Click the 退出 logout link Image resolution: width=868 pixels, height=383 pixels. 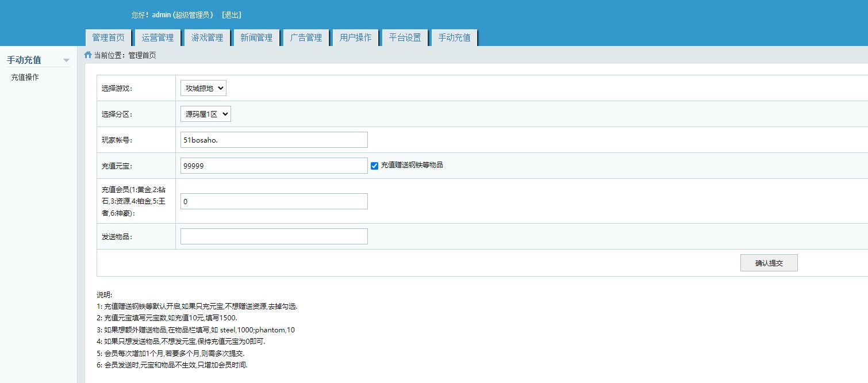click(232, 15)
